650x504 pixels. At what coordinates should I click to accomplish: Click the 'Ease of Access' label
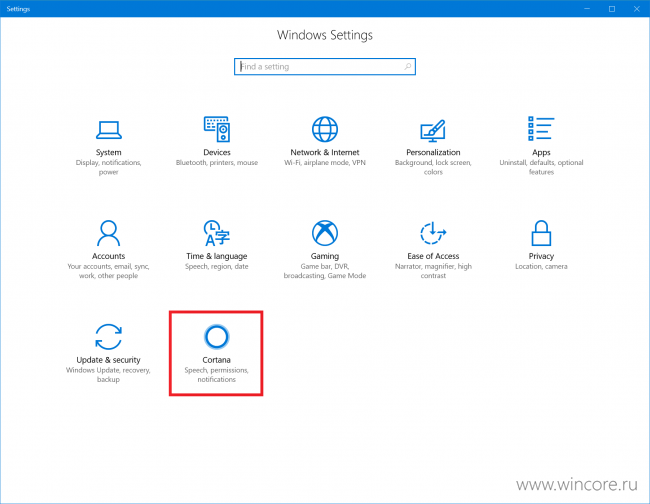pos(433,256)
